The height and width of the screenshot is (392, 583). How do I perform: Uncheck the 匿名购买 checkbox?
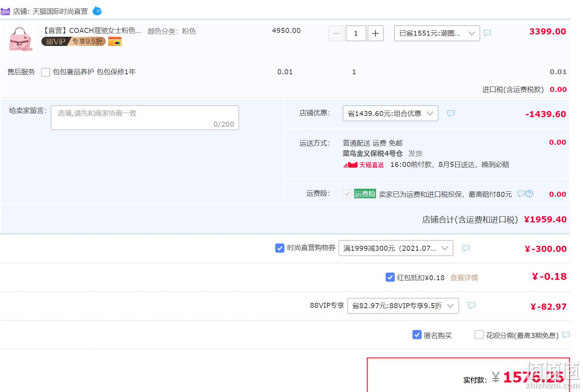(417, 335)
